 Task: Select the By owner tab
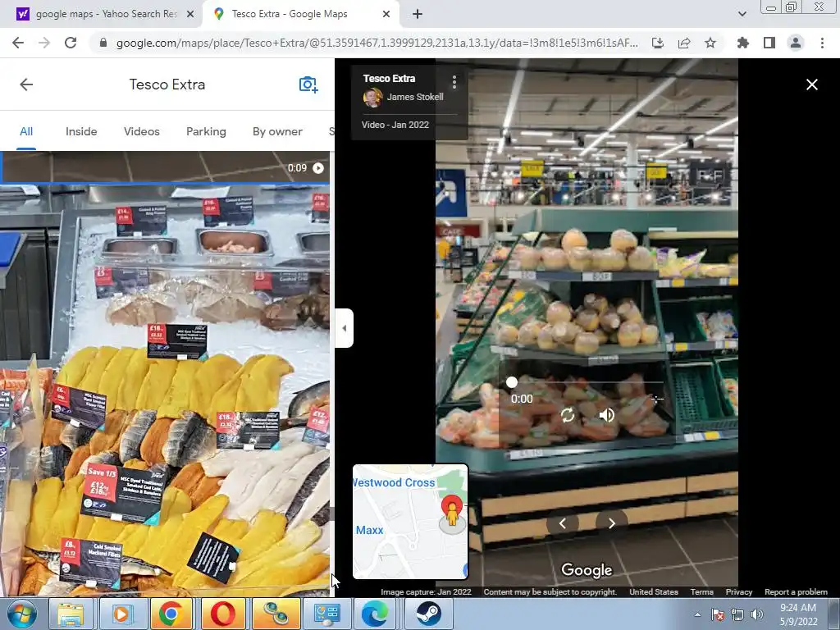click(277, 132)
